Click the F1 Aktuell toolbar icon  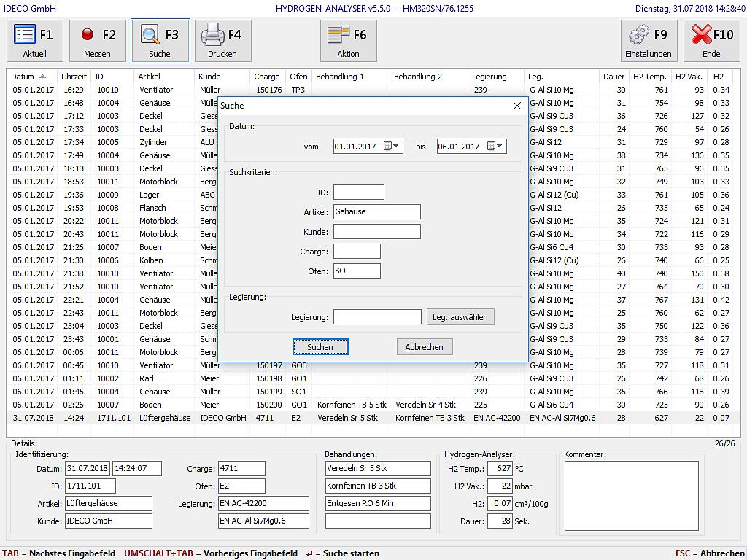26,34
